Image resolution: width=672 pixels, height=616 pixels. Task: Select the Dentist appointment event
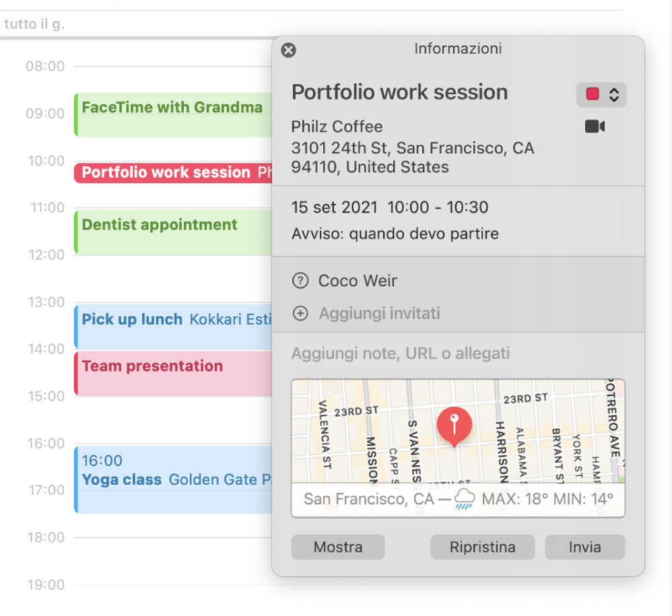click(173, 232)
